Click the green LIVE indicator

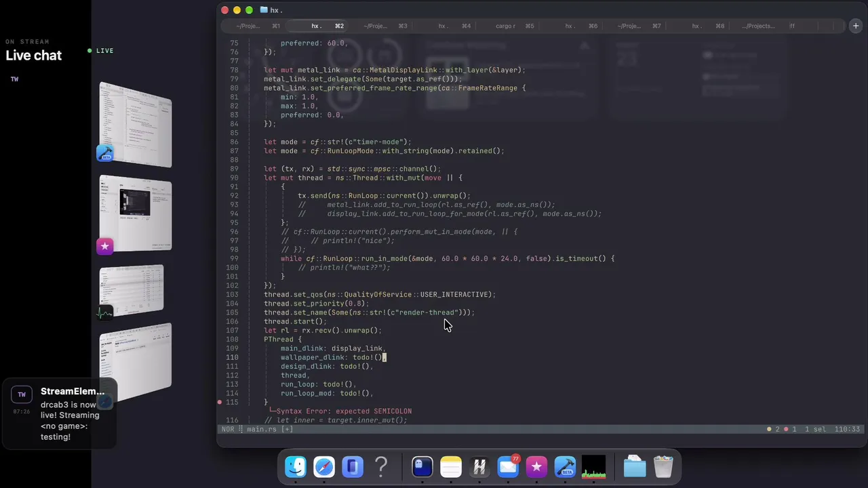tap(101, 51)
